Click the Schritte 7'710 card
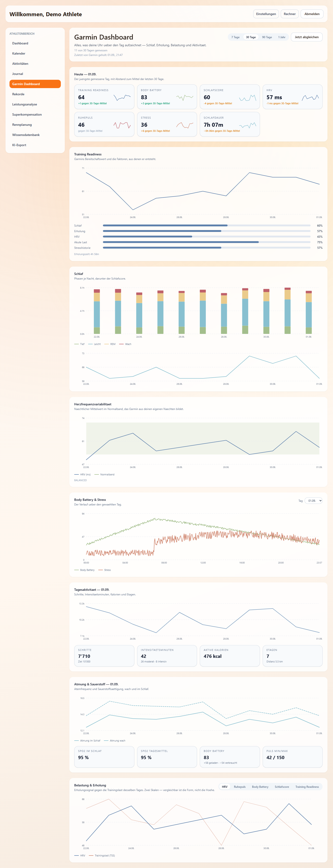The height and width of the screenshot is (868, 333). (x=104, y=656)
